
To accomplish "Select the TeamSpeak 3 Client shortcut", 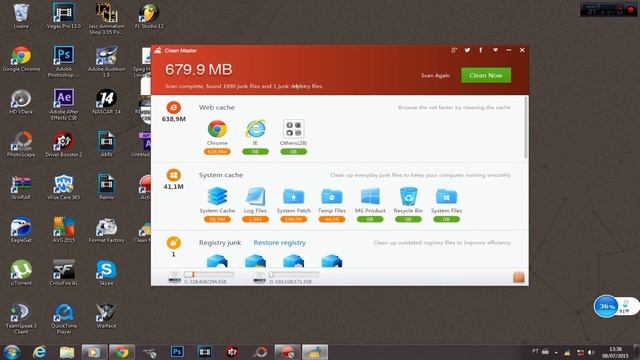I will click(21, 318).
